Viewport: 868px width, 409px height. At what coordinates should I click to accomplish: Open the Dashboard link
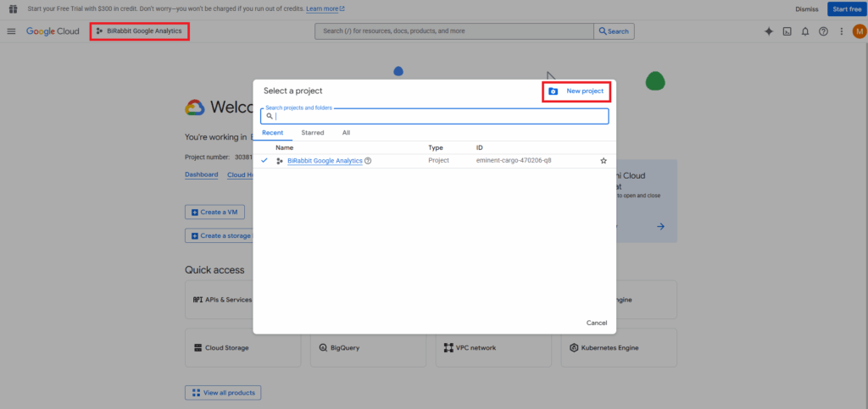[x=202, y=174]
